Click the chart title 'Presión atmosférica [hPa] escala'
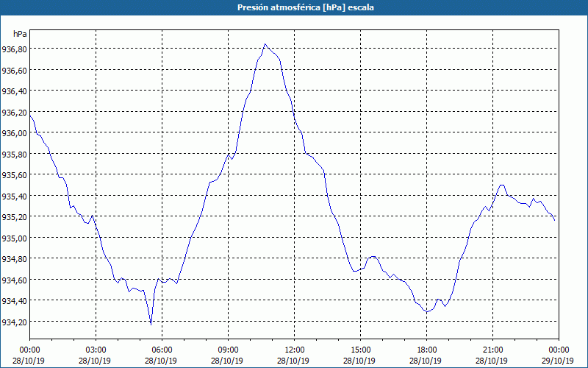 (305, 7)
